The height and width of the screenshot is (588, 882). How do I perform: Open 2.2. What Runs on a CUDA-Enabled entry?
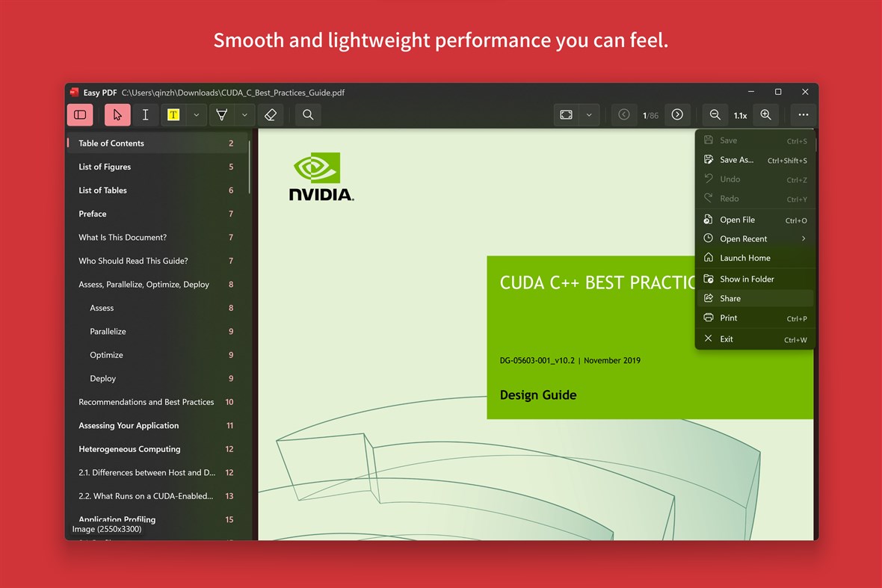click(x=157, y=496)
